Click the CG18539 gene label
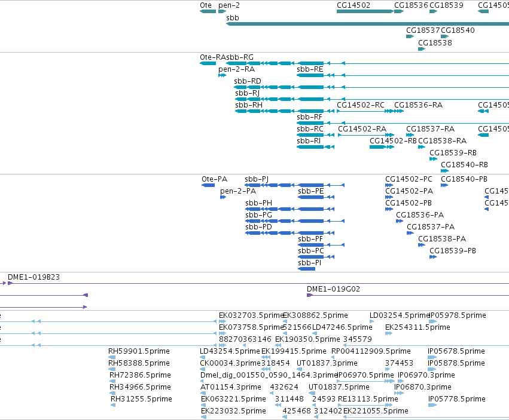 click(x=446, y=5)
